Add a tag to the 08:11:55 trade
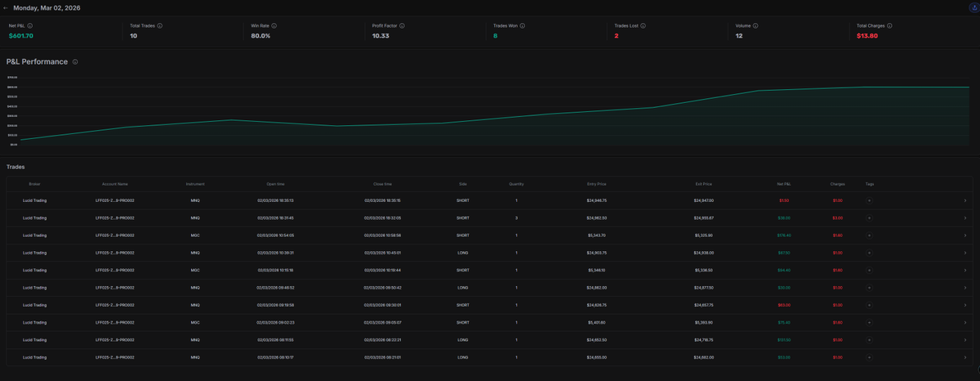980x381 pixels. (x=869, y=340)
